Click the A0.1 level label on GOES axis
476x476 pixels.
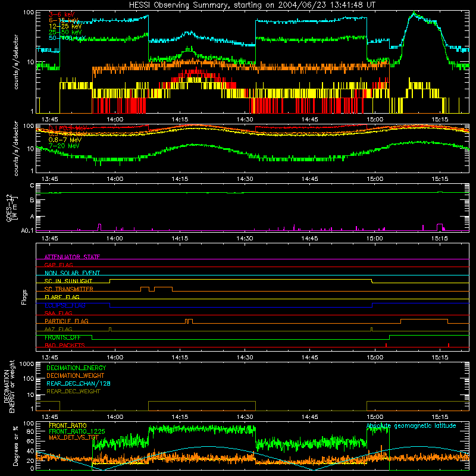click(27, 230)
